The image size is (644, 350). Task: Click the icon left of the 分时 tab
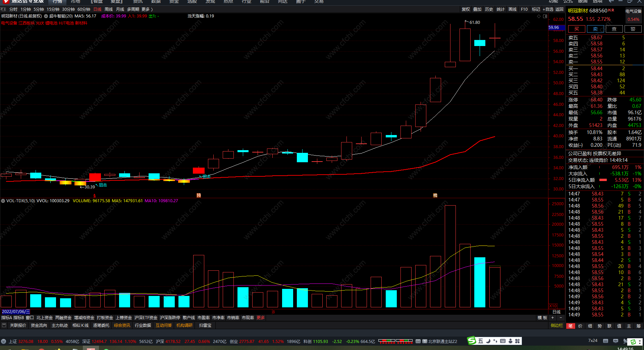pyautogui.click(x=4, y=9)
